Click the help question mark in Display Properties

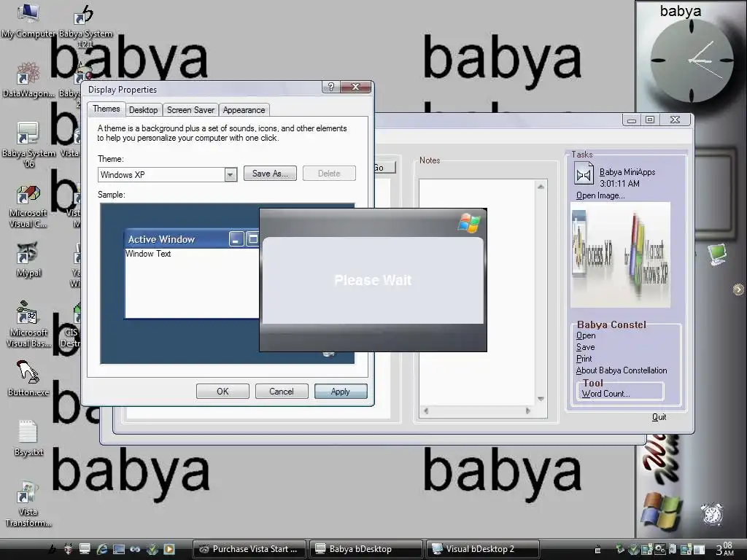click(x=331, y=87)
